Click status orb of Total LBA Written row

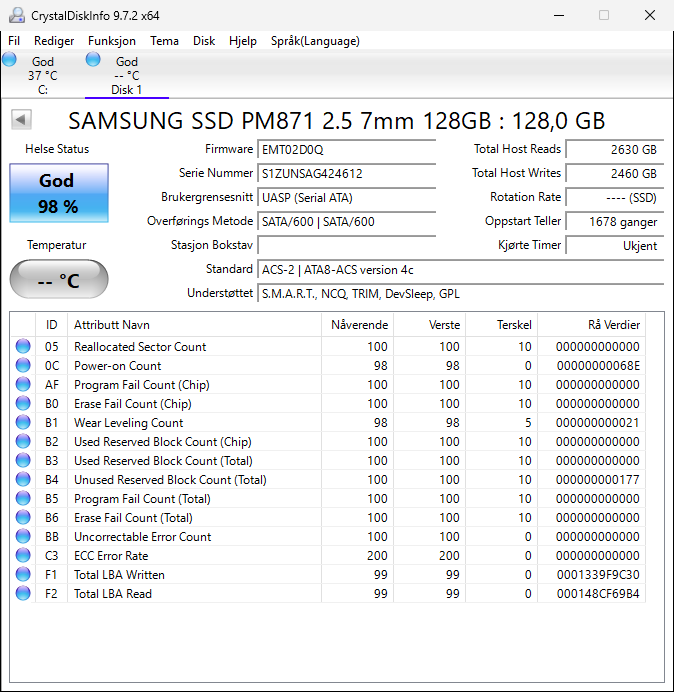click(x=23, y=574)
